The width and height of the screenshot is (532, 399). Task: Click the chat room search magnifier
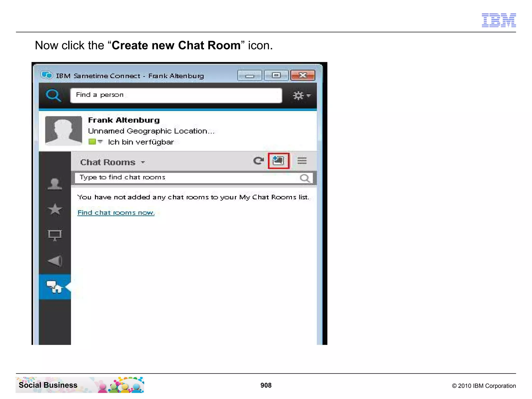click(x=305, y=178)
